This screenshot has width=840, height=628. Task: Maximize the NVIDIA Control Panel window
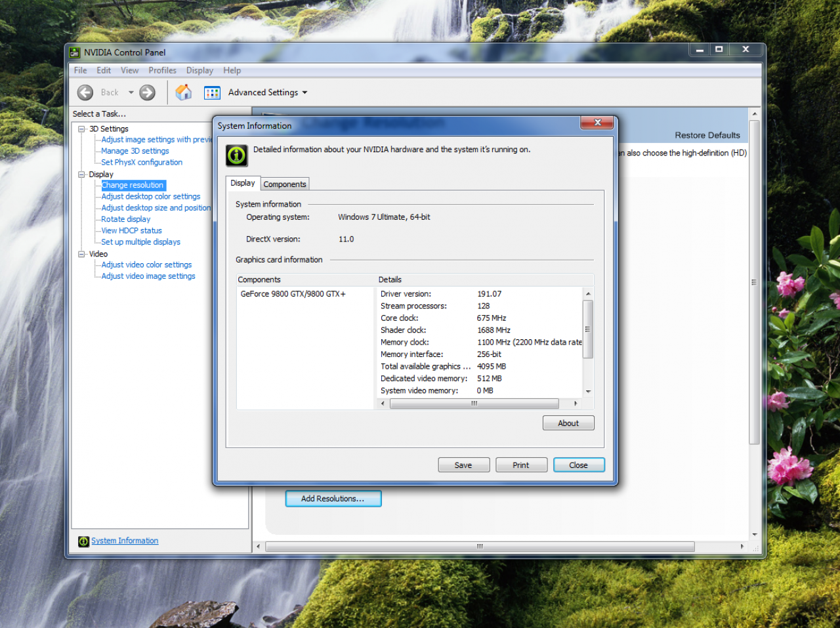(x=719, y=49)
